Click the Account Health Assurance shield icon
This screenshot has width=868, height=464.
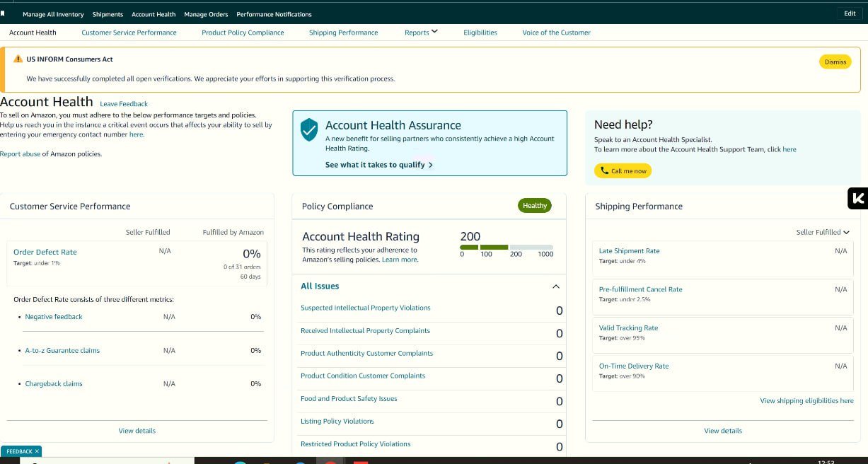[309, 130]
